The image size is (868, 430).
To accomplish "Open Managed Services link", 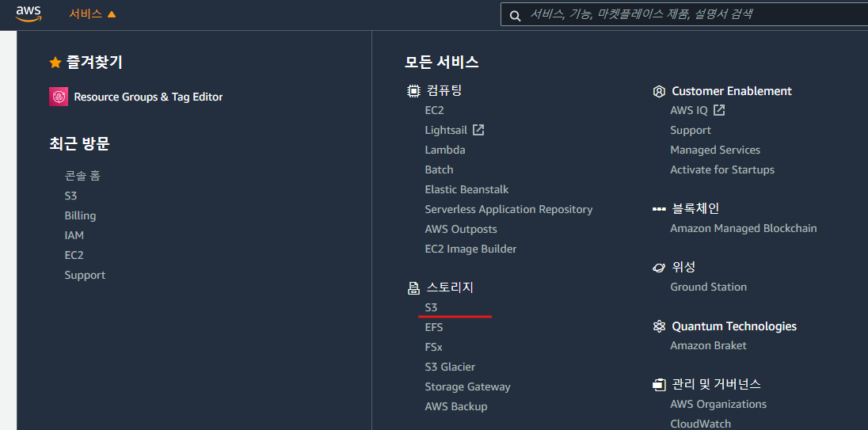I will (715, 150).
